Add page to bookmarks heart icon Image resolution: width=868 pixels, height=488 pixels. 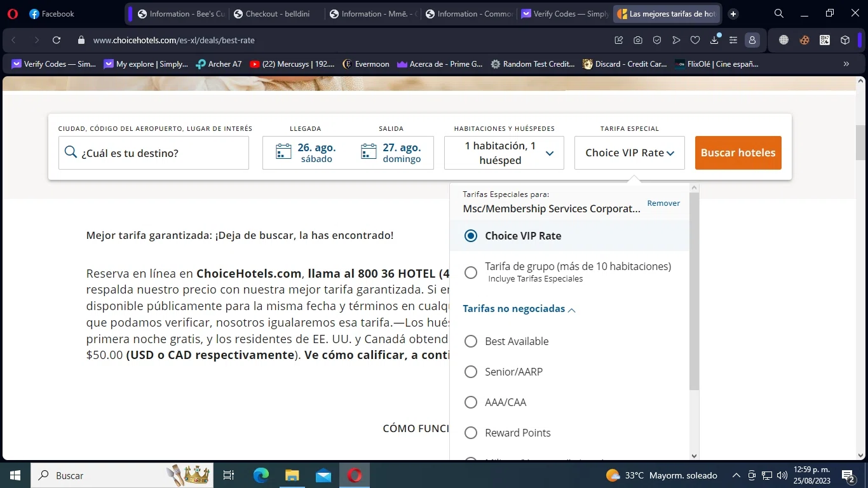coord(695,40)
